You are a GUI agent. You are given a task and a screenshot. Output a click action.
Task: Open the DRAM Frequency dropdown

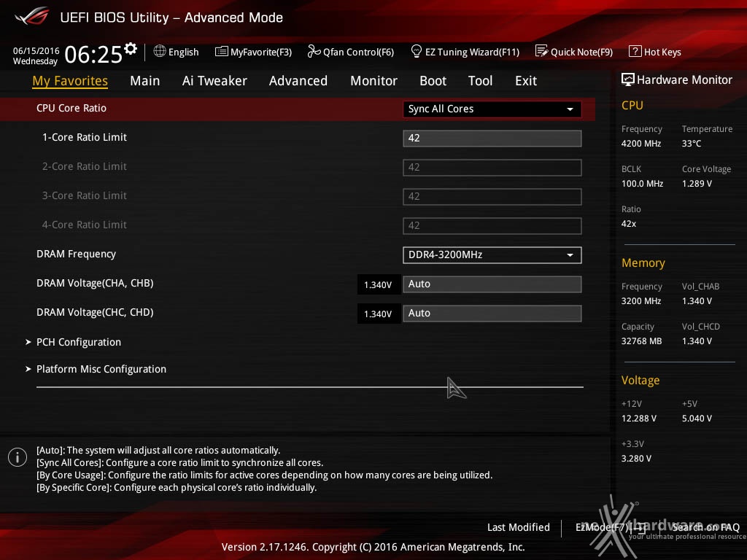pyautogui.click(x=492, y=254)
